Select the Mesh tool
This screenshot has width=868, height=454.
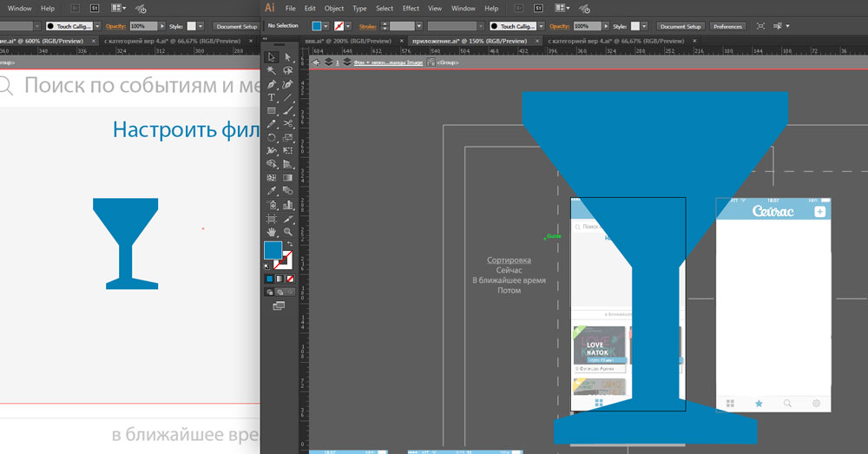point(271,178)
